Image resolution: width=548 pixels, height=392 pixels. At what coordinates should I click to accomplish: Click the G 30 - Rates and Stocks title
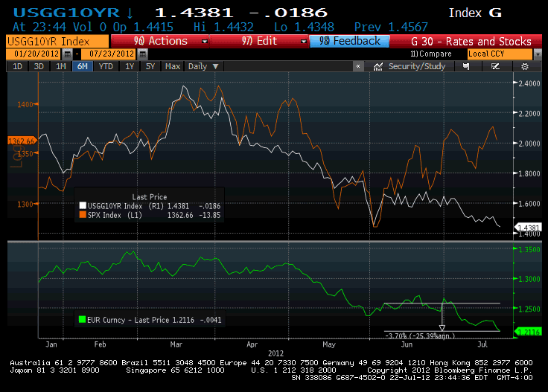[x=471, y=42]
